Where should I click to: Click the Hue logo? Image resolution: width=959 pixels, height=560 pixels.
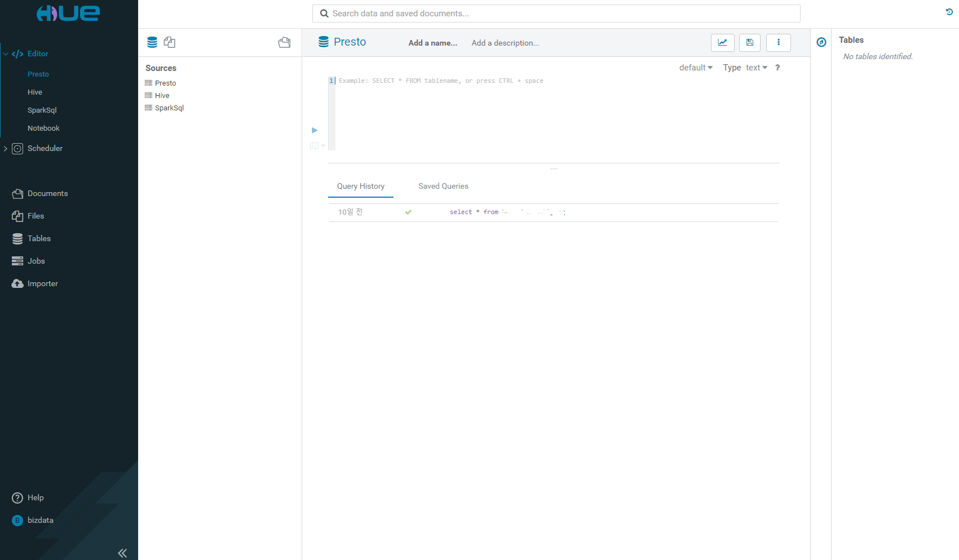(x=68, y=13)
